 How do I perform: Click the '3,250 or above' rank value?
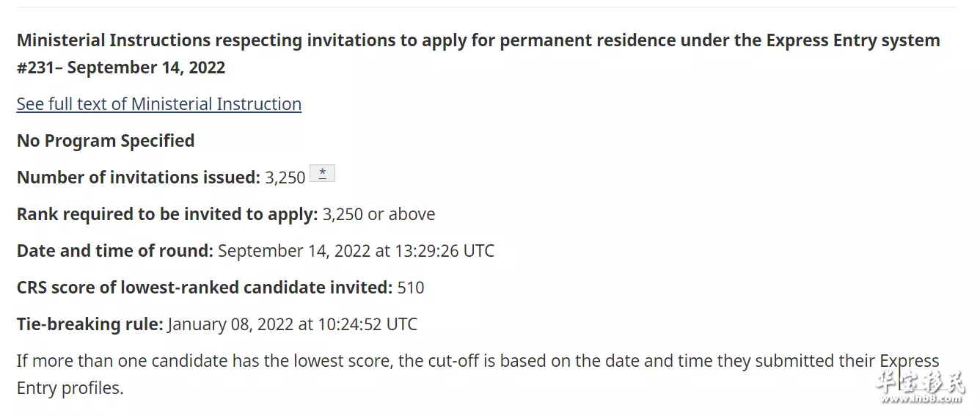tap(379, 214)
